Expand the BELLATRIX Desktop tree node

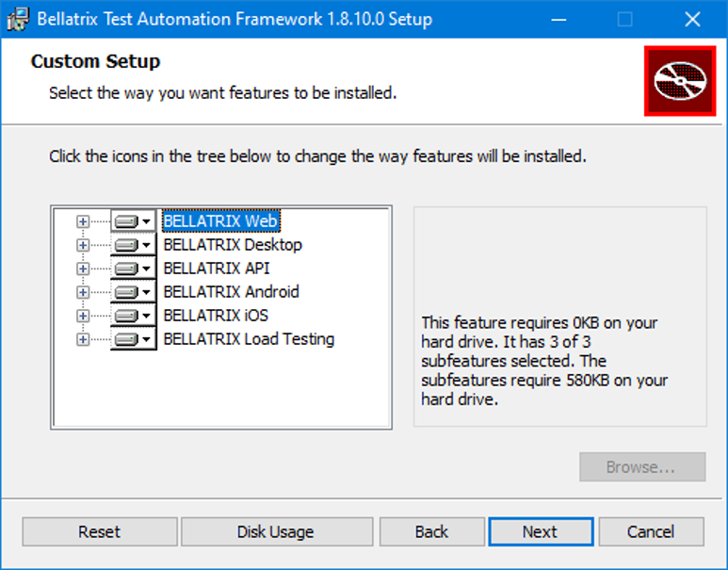83,245
